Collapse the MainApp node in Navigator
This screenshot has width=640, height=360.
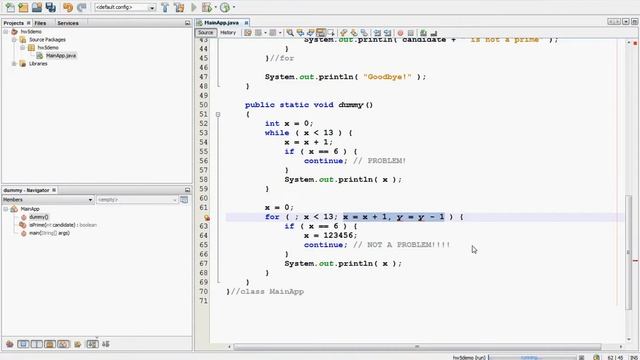coord(6,209)
